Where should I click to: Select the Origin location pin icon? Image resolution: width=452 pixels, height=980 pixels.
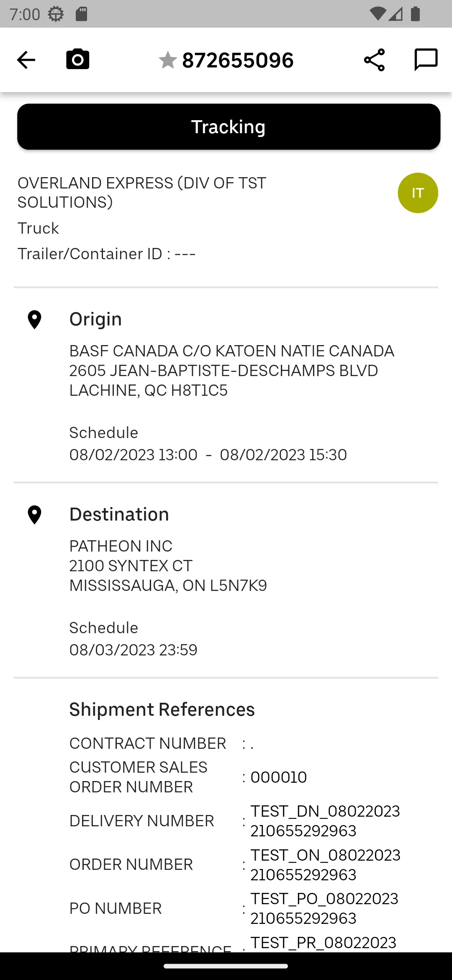34,320
